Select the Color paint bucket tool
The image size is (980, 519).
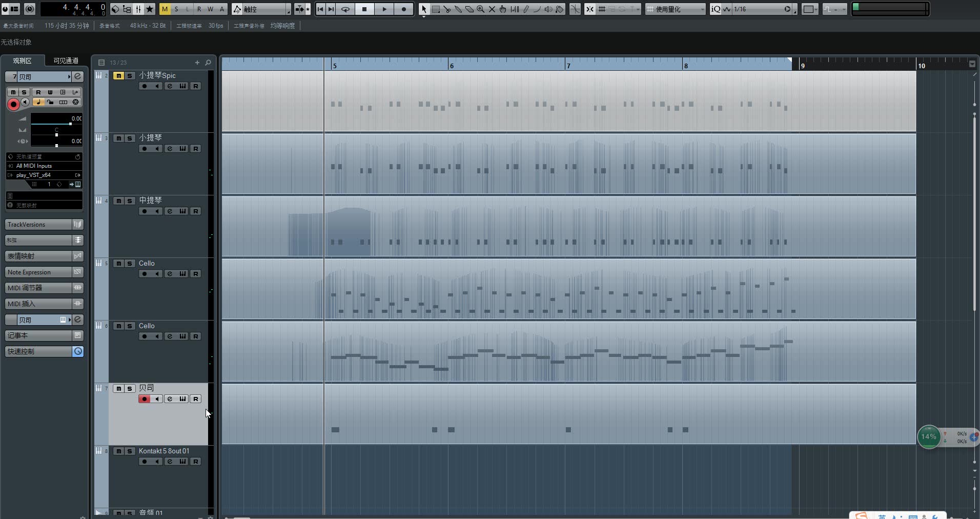(x=560, y=9)
